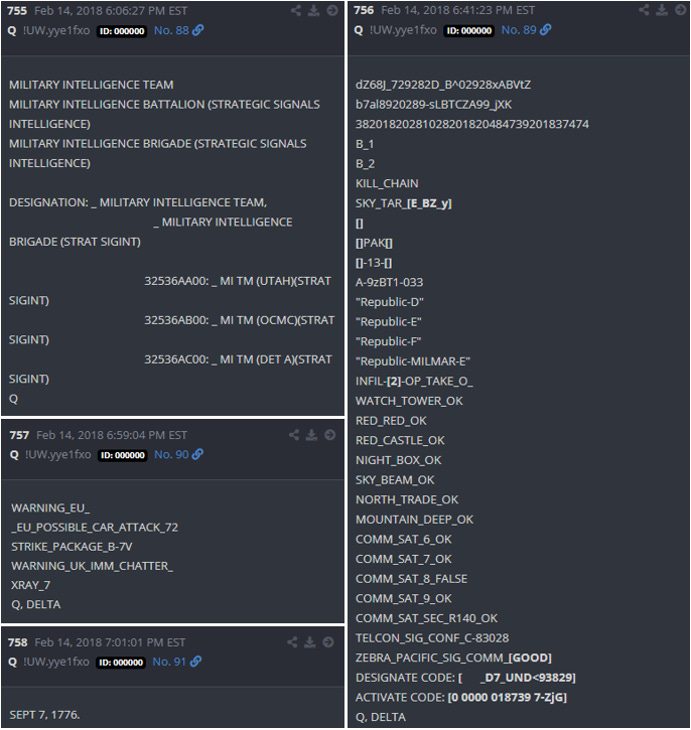Screen dimensions: 691x730
Task: Click the share icon on post 755
Action: [x=296, y=10]
